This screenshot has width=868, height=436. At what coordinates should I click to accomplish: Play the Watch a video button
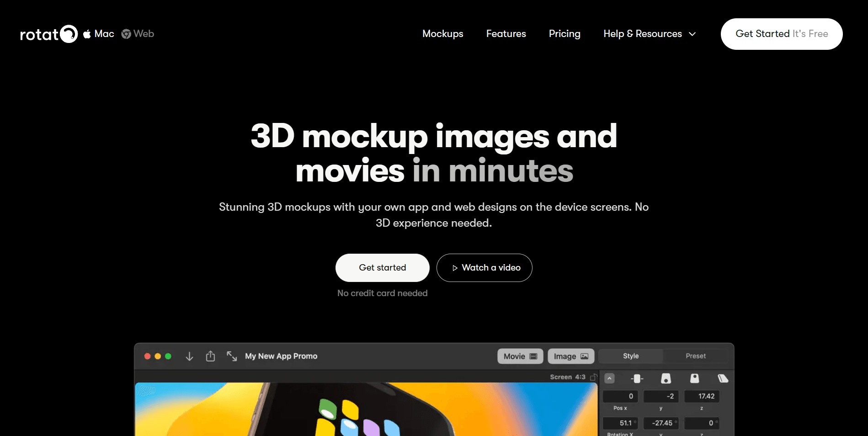[484, 268]
